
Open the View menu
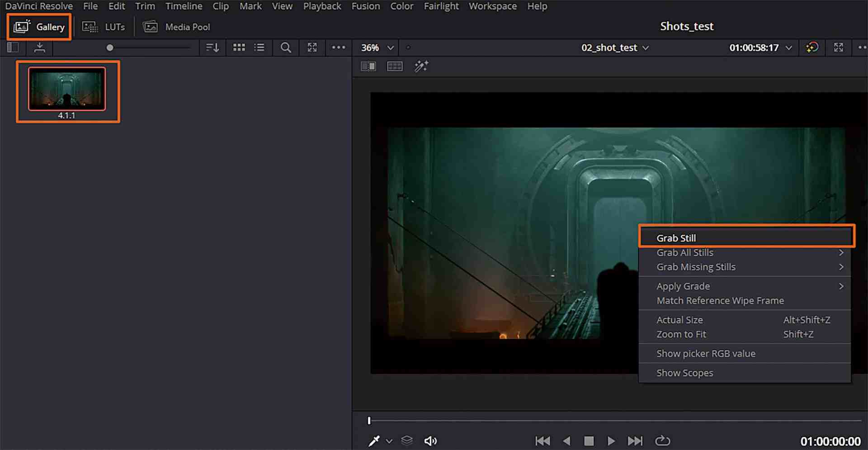click(282, 6)
